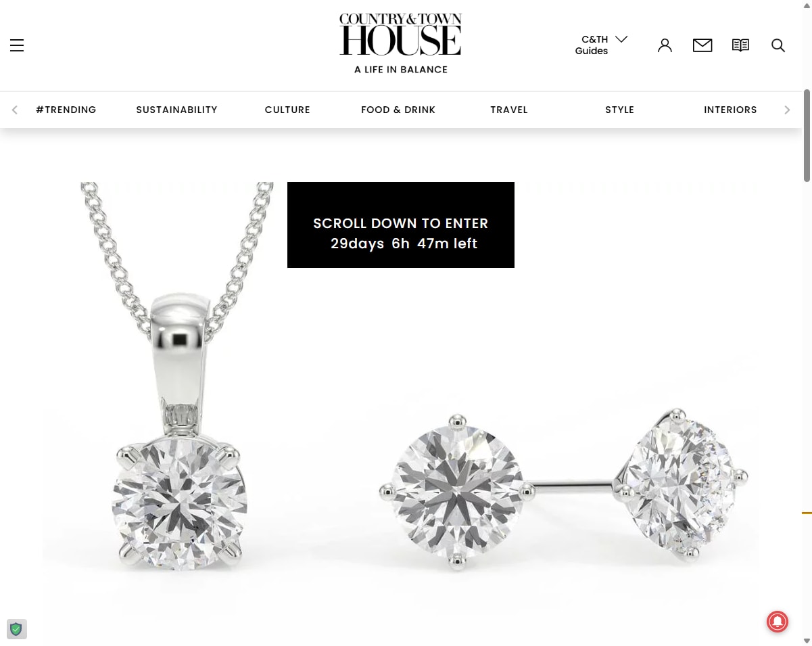Open the FOOD & DRINK section

pyautogui.click(x=398, y=110)
